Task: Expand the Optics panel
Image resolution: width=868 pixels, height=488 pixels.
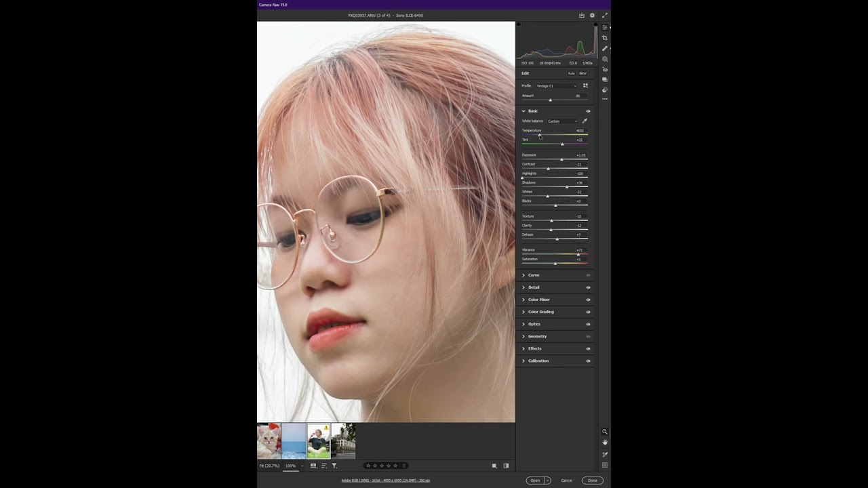Action: point(524,324)
